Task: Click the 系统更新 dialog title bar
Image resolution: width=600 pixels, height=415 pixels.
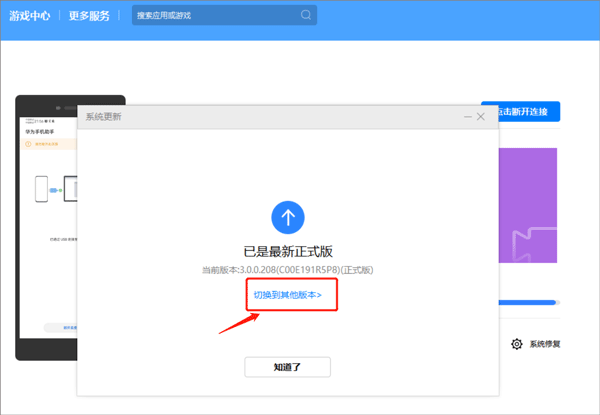Action: tap(270, 117)
